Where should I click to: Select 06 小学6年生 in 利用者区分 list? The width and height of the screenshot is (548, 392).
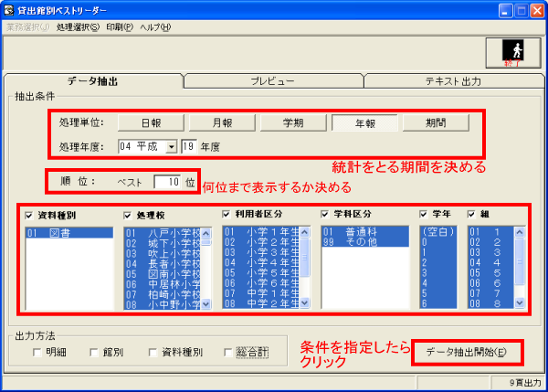pos(261,283)
